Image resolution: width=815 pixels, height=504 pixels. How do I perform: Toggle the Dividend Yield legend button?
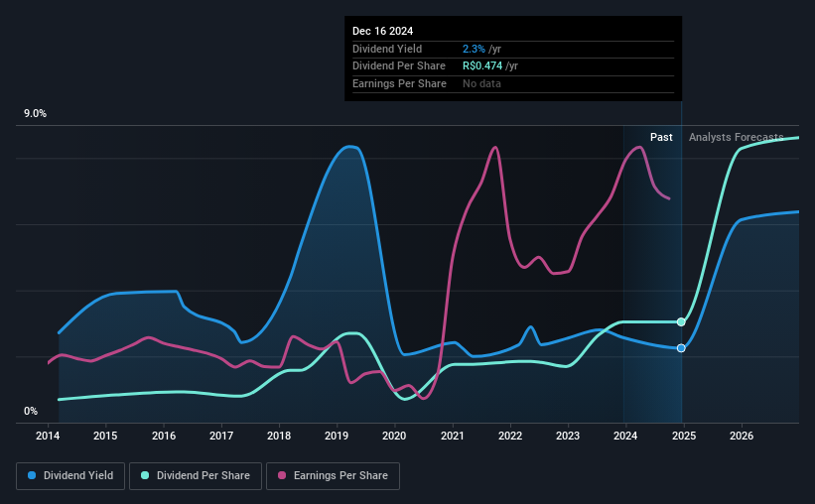70,476
